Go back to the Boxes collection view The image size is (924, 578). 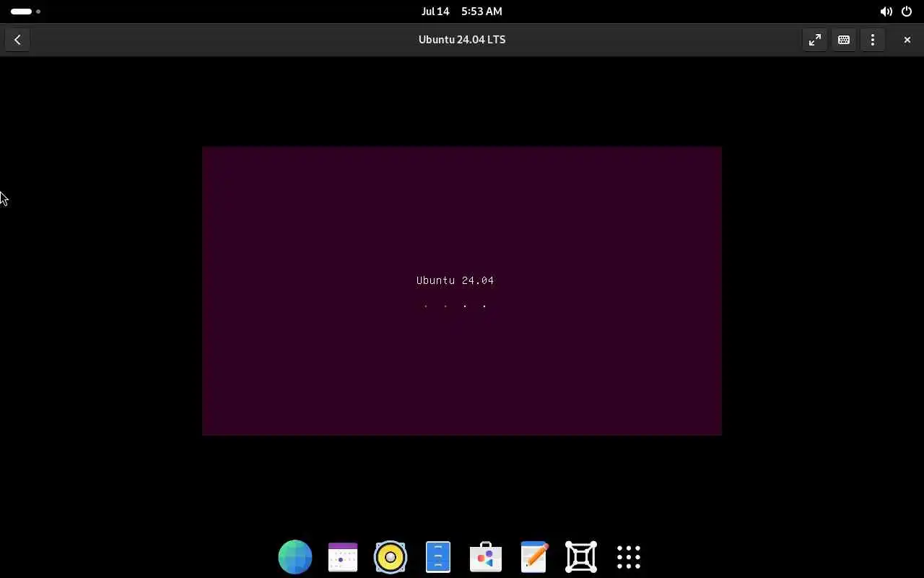click(17, 40)
